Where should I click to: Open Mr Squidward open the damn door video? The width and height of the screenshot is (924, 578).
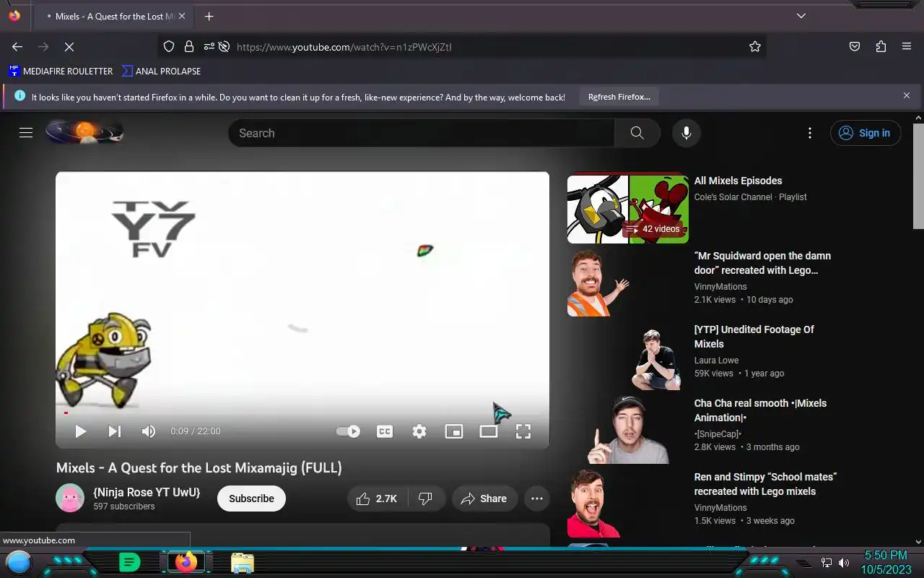click(762, 263)
